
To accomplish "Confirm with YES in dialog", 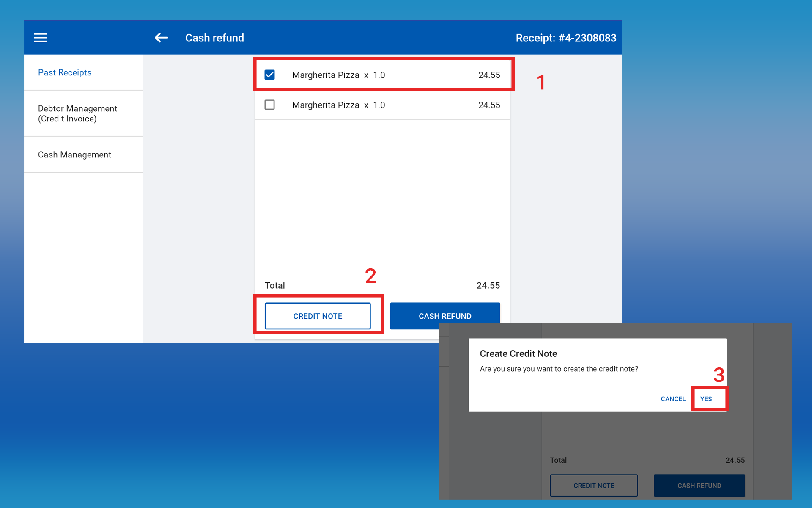I will pyautogui.click(x=706, y=399).
